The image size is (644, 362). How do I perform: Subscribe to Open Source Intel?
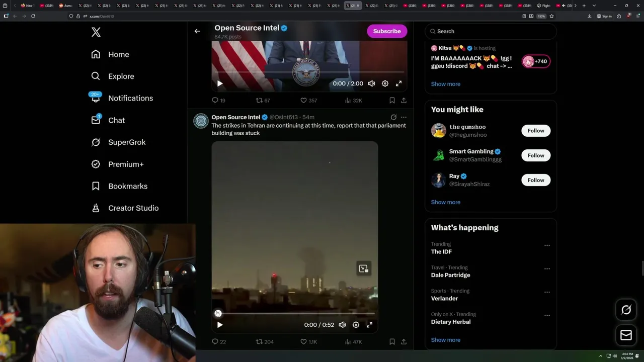387,31
